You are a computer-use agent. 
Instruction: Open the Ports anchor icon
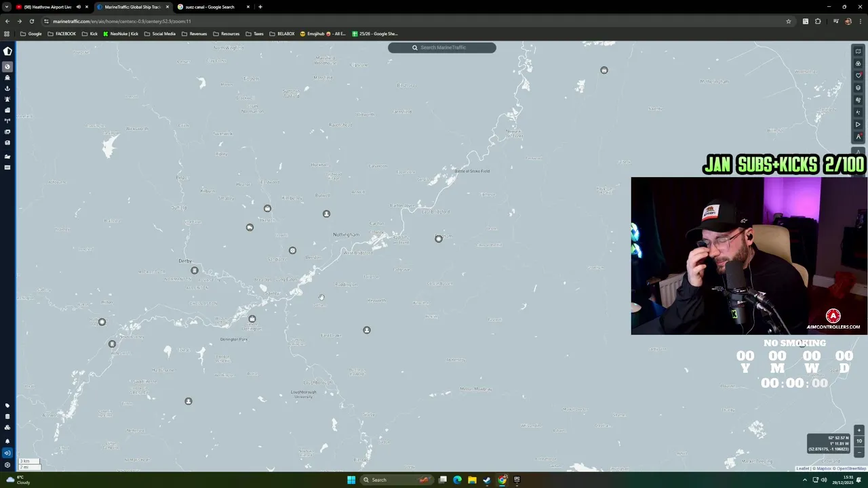click(7, 88)
